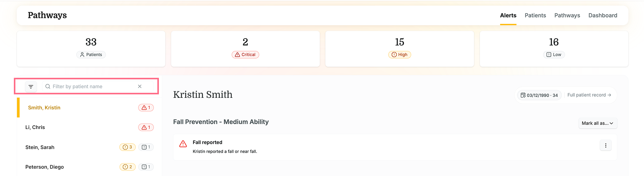Click the red Fall reported warning icon
The height and width of the screenshot is (176, 644).
click(x=183, y=144)
